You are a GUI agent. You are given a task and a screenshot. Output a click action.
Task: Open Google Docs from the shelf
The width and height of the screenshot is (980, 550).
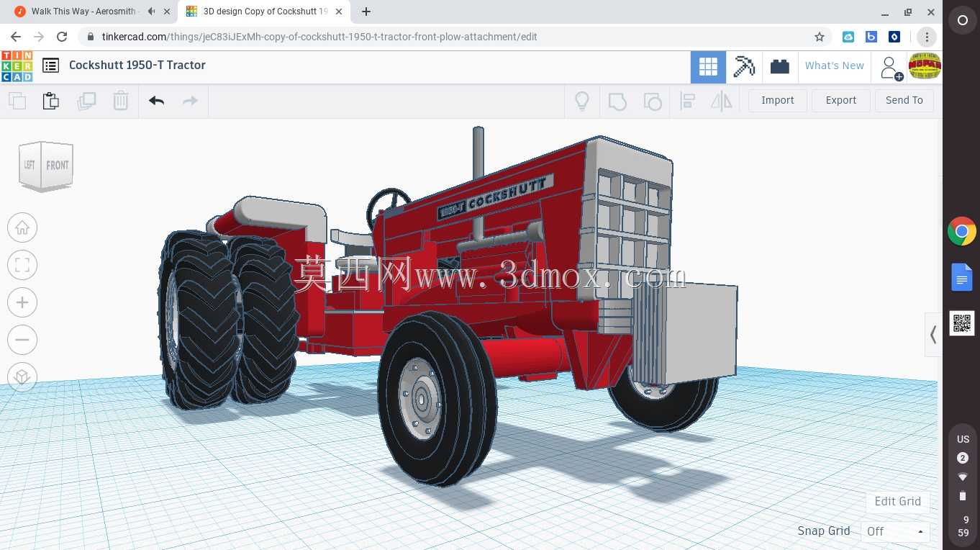pos(962,277)
